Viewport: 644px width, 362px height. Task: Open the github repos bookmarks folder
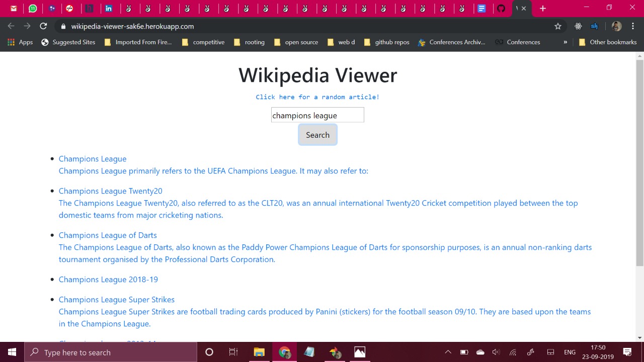(386, 42)
